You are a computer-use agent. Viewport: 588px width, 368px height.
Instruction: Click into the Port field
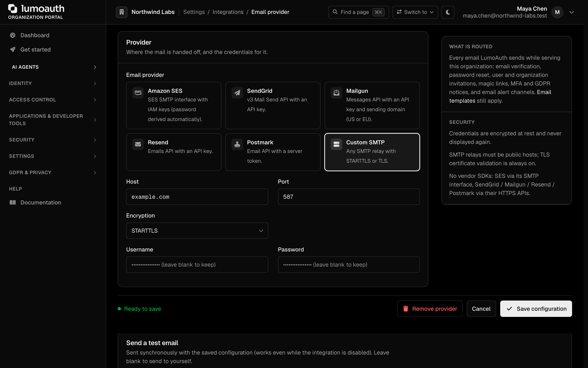point(349,197)
